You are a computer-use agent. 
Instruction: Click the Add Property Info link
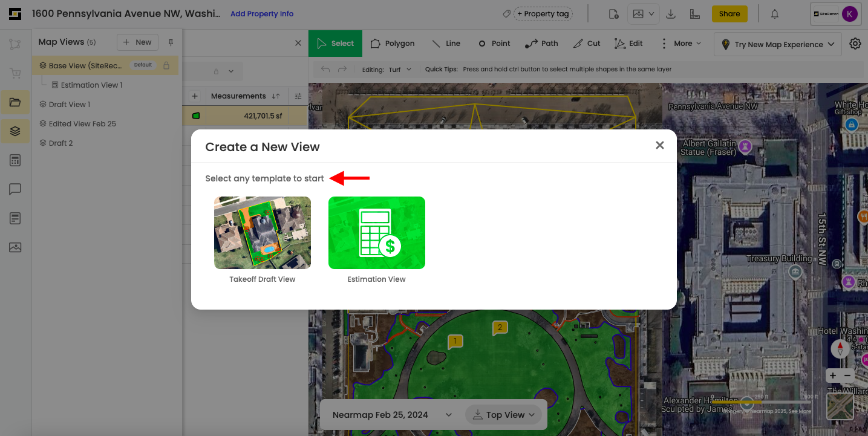point(262,14)
